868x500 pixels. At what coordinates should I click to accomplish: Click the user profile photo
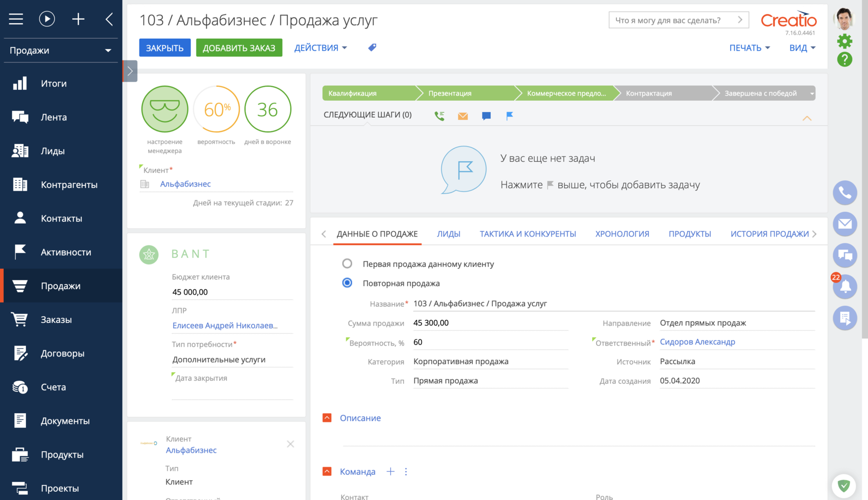tap(845, 20)
